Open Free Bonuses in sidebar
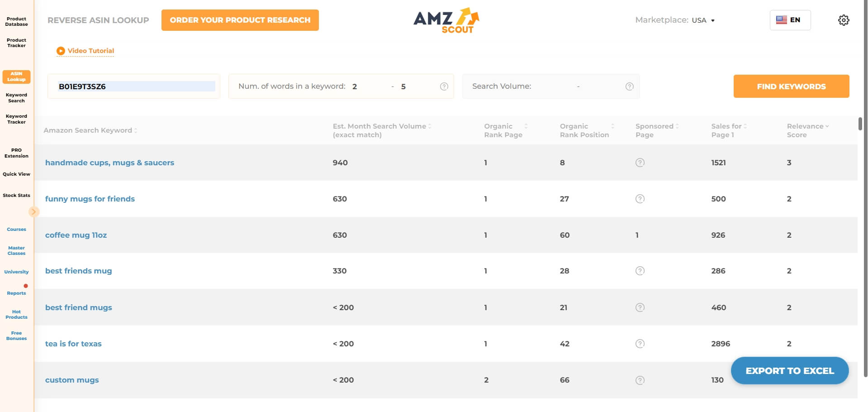This screenshot has height=412, width=868. click(x=16, y=335)
